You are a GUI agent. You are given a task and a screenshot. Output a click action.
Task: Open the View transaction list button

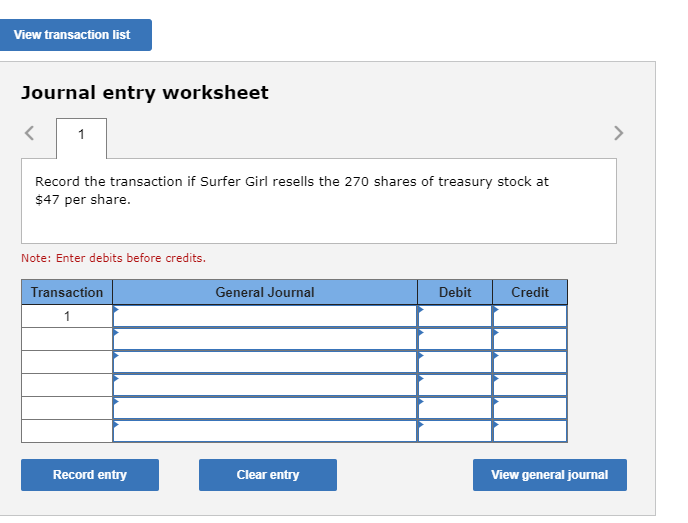[x=75, y=35]
